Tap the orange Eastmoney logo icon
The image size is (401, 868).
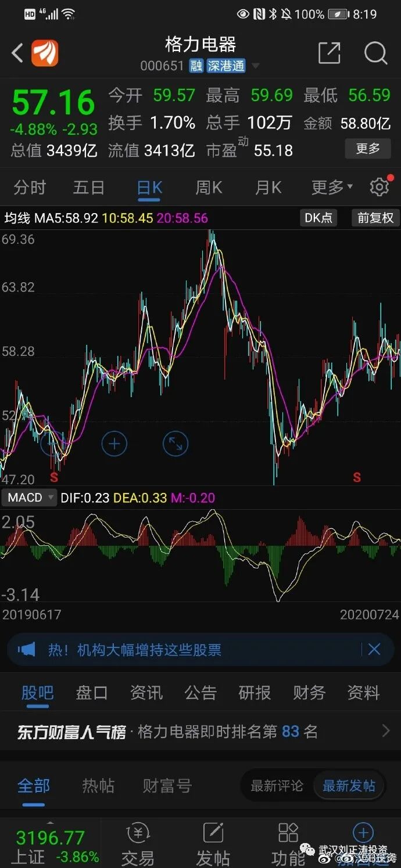point(45,53)
